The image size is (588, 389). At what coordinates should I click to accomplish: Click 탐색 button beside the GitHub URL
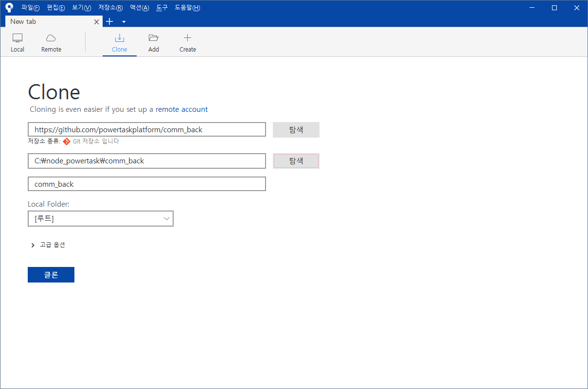pos(296,130)
